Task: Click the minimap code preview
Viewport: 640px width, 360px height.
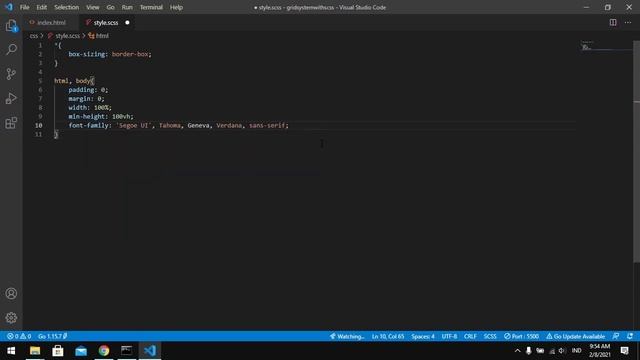Action: [x=588, y=46]
